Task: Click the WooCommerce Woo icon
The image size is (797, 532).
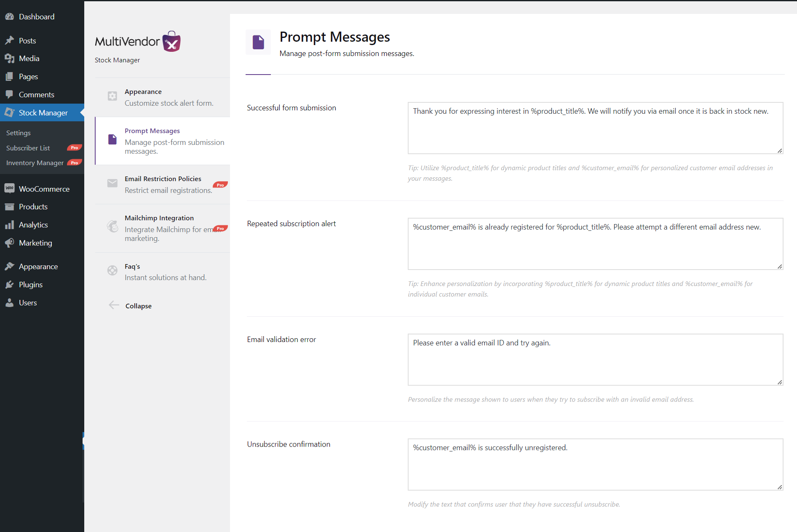Action: tap(9, 188)
